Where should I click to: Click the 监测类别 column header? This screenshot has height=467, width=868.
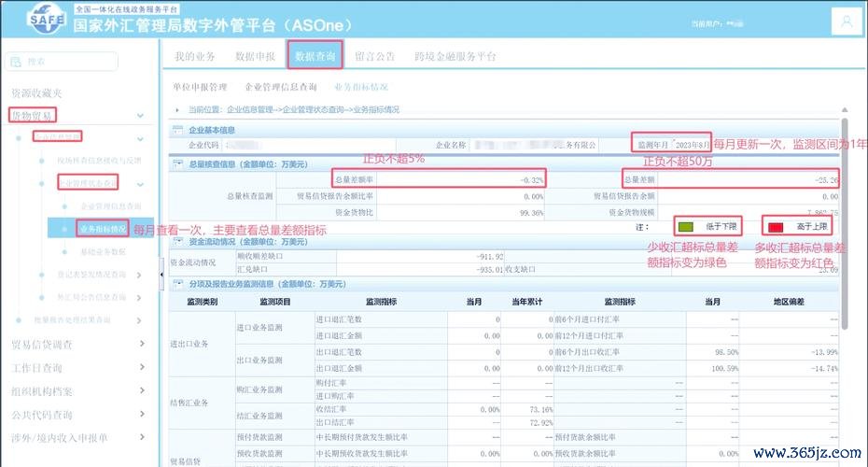[x=202, y=302]
